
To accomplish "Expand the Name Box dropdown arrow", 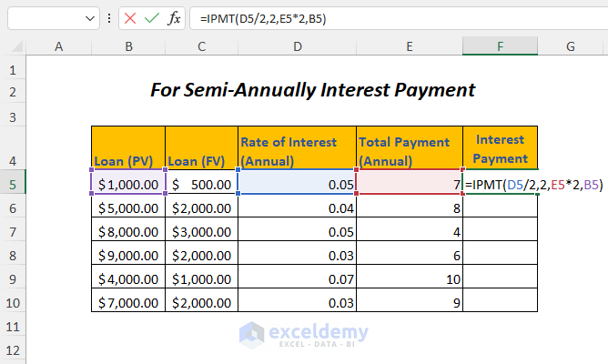I will pos(89,18).
